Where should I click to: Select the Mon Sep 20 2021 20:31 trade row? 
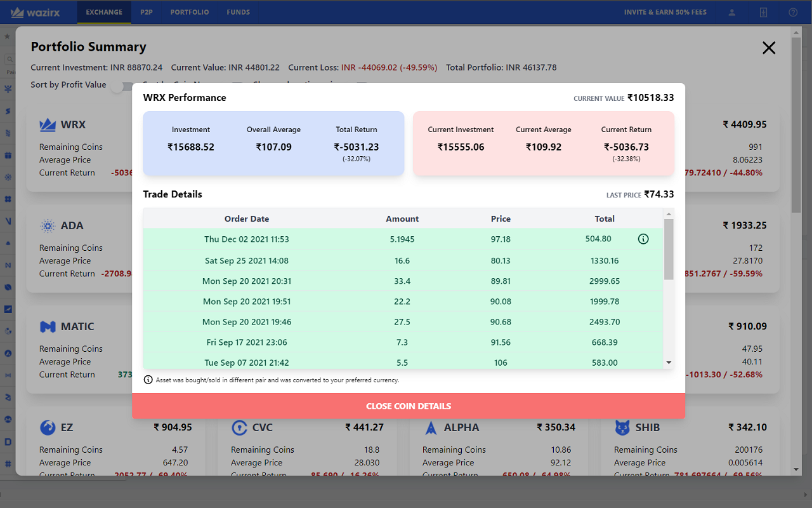click(403, 281)
